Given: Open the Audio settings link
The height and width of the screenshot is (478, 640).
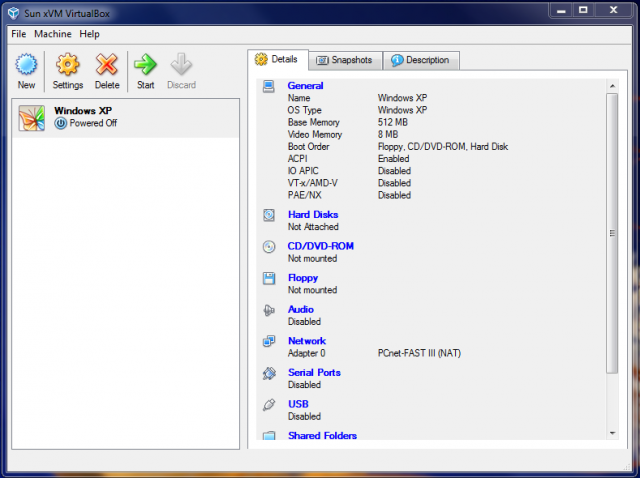Looking at the screenshot, I should [301, 309].
